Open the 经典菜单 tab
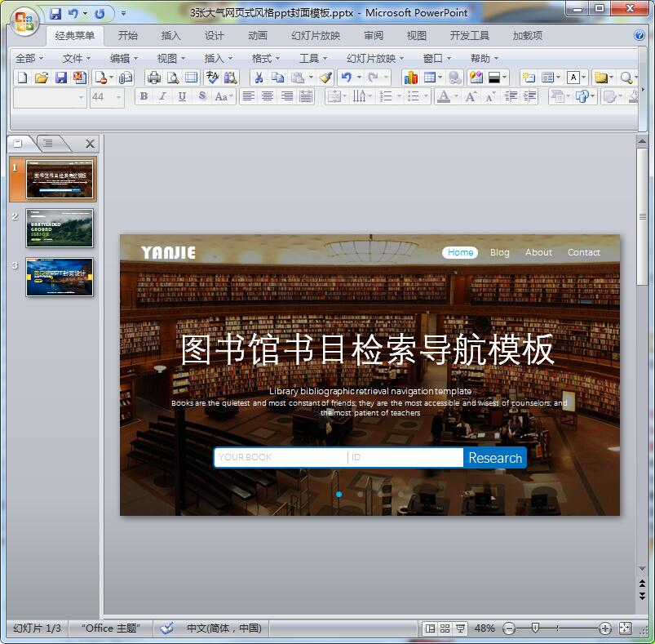Viewport: 655px width, 644px height. [75, 36]
